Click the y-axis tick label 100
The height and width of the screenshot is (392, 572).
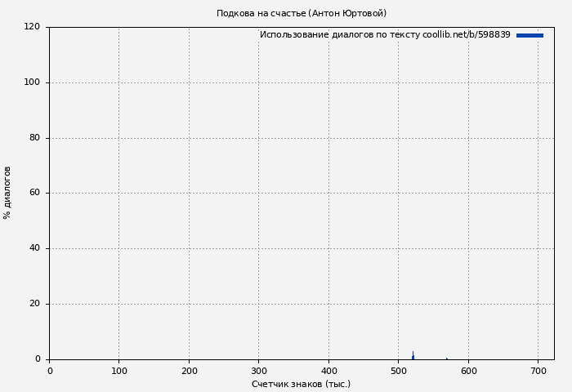pyautogui.click(x=33, y=82)
